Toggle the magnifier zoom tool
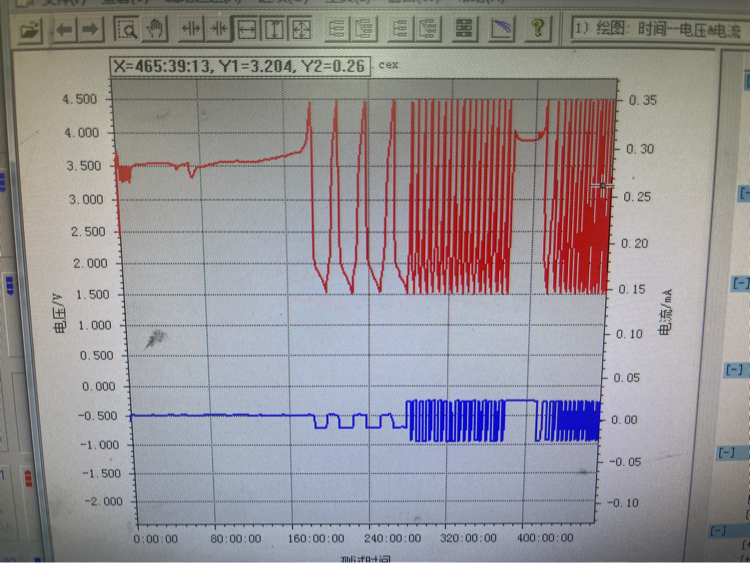 pos(127,29)
